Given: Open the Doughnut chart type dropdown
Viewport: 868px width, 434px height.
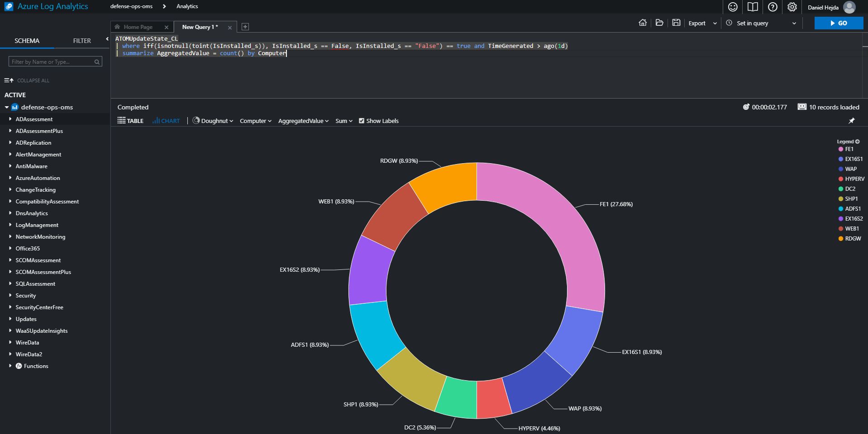Looking at the screenshot, I should (x=213, y=121).
